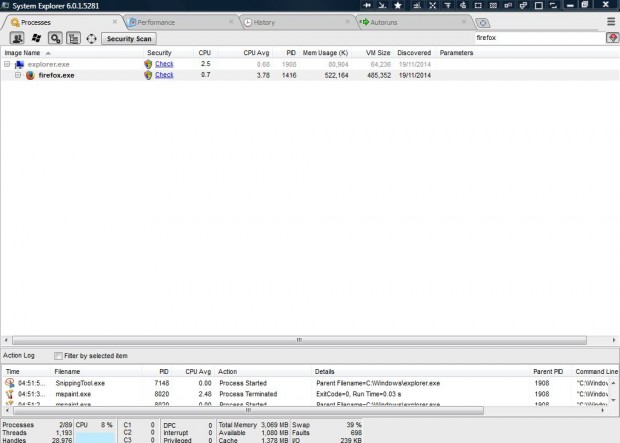Run the Security Scan
The width and height of the screenshot is (620, 443).
129,38
